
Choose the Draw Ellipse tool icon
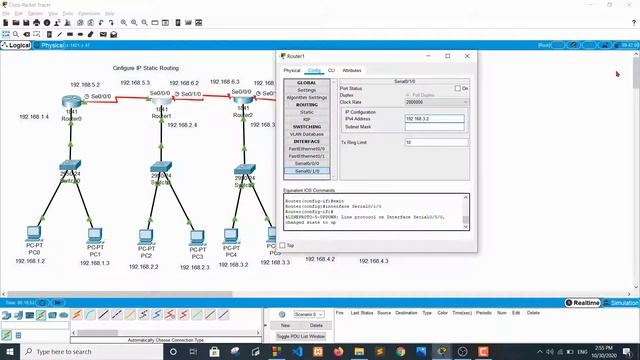coord(80,34)
